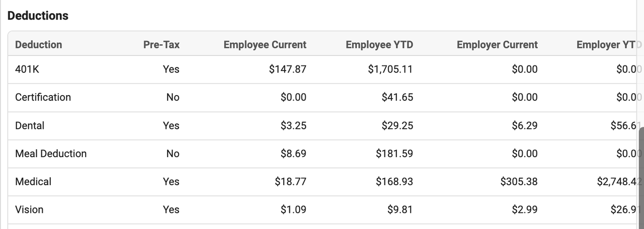Screen dimensions: 644x229
Task: Click the $147.87 401K current amount
Action: coord(287,69)
